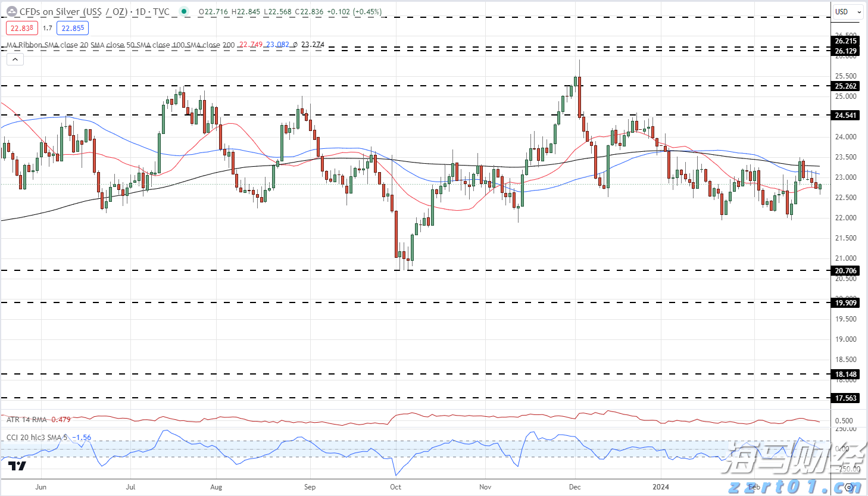Collapse the indicator legend with chevron button

click(x=15, y=59)
